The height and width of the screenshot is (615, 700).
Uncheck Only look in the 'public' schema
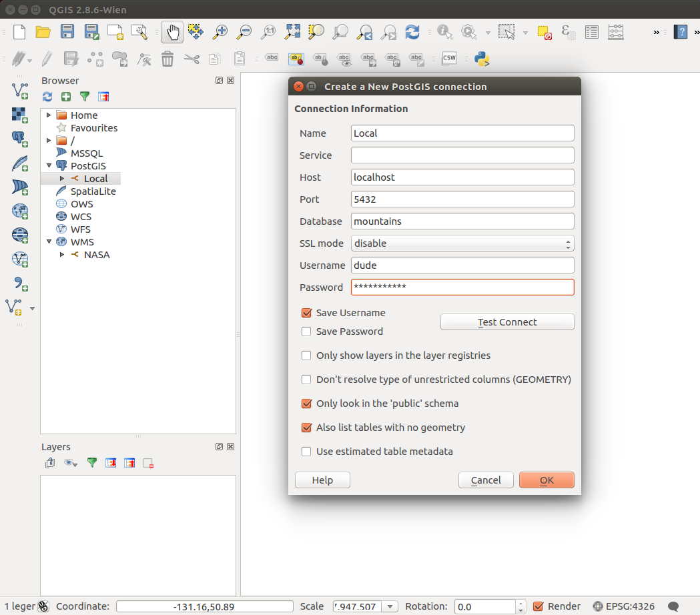(307, 404)
